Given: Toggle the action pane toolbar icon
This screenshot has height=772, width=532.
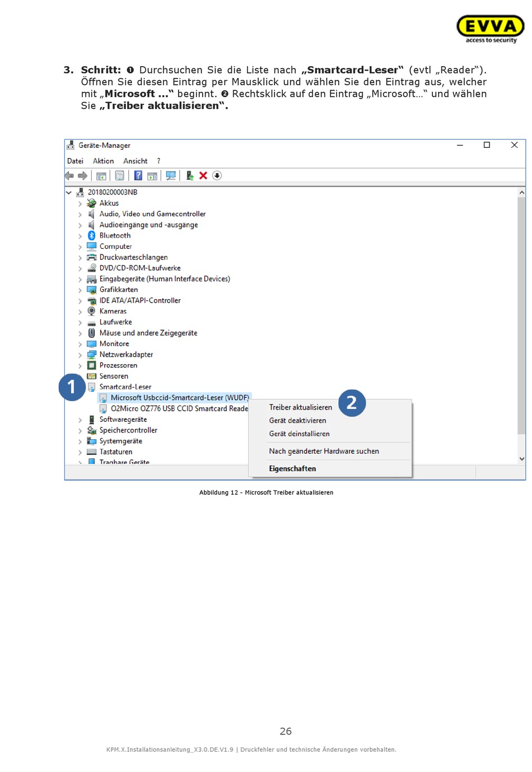Looking at the screenshot, I should 152,176.
